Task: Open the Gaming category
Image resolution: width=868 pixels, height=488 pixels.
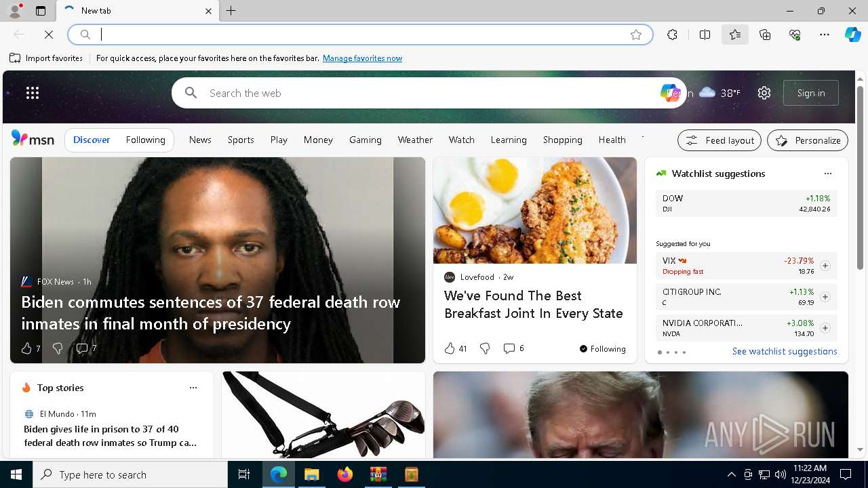Action: coord(366,140)
